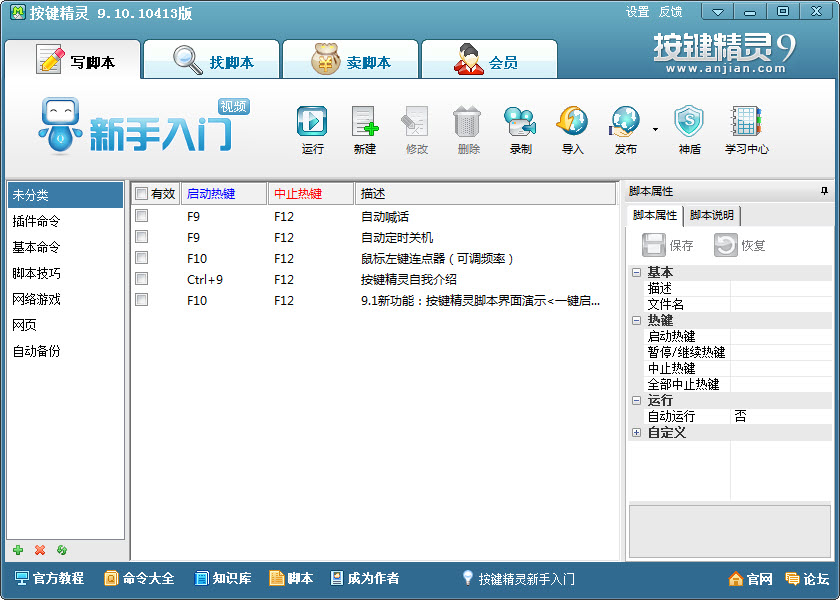Open the 官方教程 link
The width and height of the screenshot is (840, 600).
(x=50, y=578)
